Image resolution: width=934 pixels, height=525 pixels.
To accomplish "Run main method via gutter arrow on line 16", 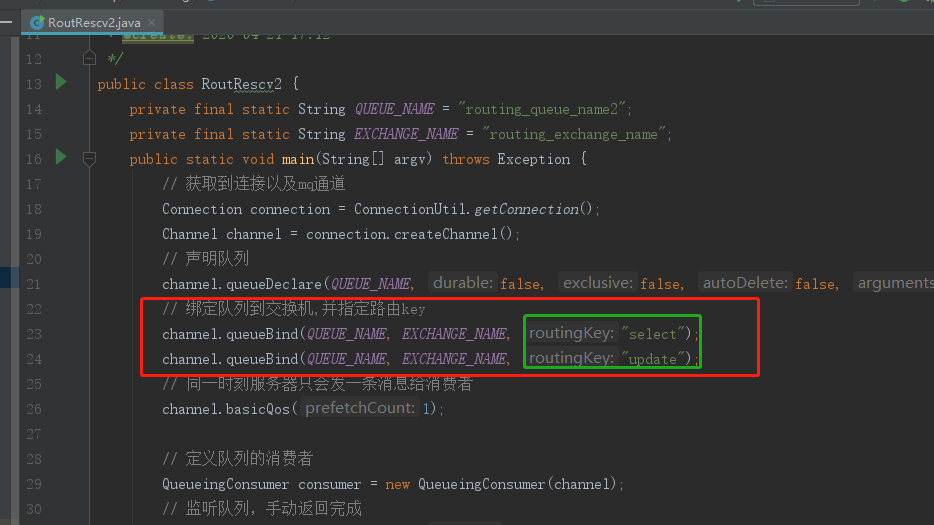I will [61, 157].
